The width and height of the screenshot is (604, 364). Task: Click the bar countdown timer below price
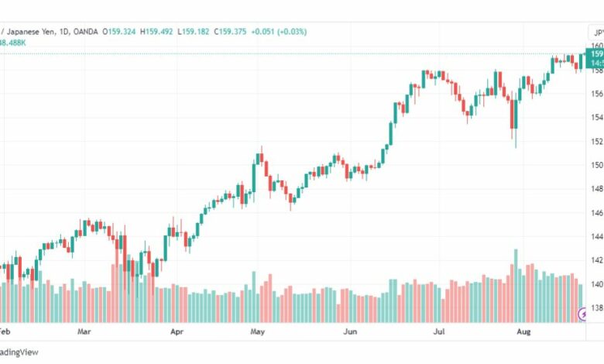pos(595,64)
